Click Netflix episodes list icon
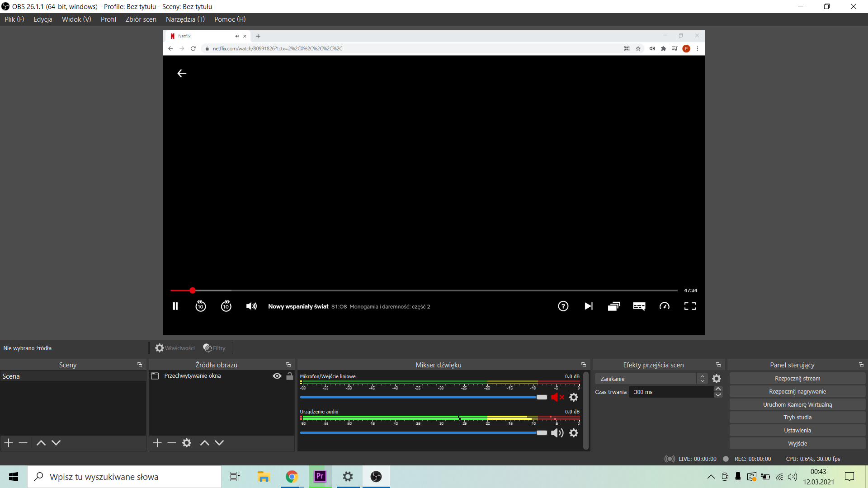The width and height of the screenshot is (868, 488). point(614,306)
